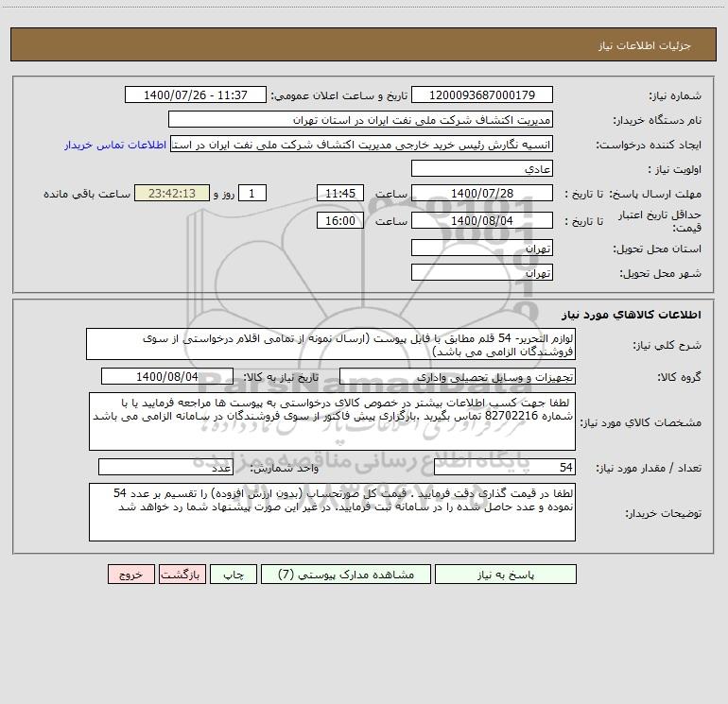Click the استان محل تحویل field تهران

[482, 248]
